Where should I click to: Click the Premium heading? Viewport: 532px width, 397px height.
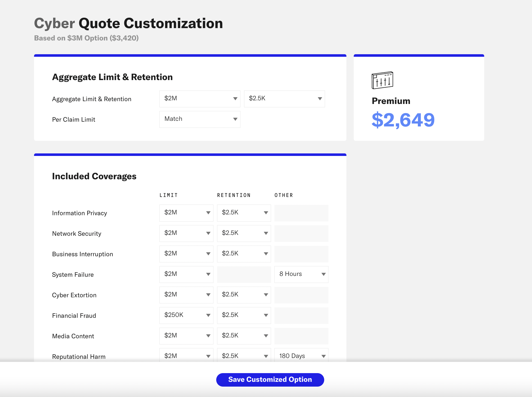(x=391, y=101)
